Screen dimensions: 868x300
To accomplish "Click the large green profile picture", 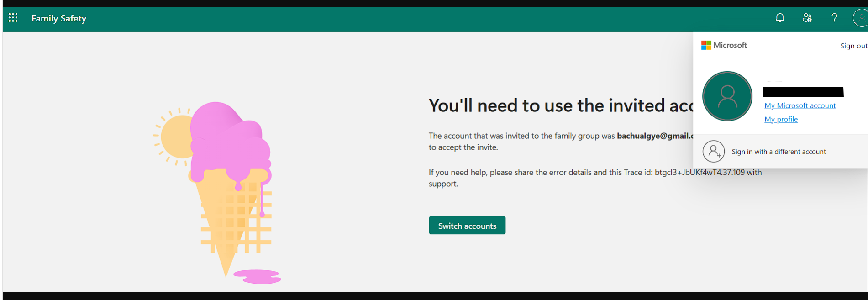I will [727, 96].
